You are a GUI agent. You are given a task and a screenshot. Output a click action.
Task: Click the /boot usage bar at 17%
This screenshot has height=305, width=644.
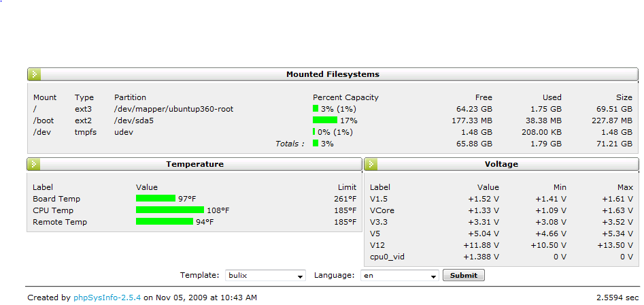[325, 120]
